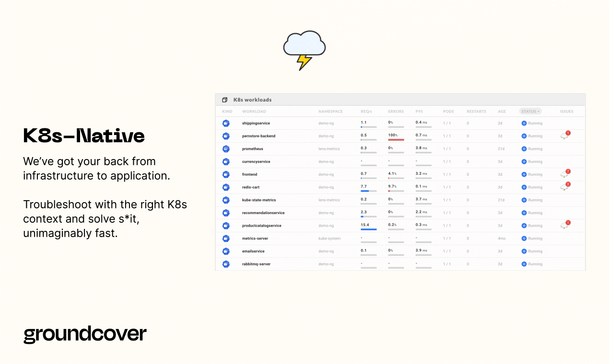Open the rabbitmq-server workload
The height and width of the screenshot is (364, 609).
(x=257, y=264)
